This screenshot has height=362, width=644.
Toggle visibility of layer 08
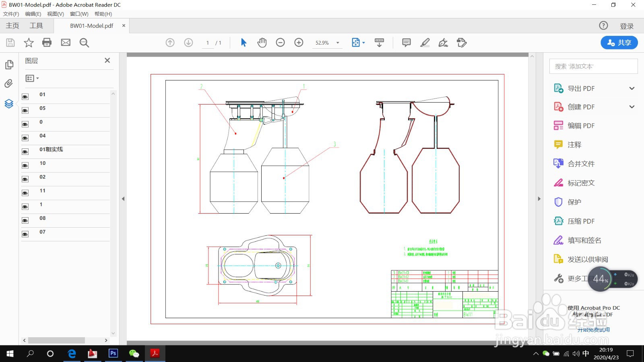25,220
